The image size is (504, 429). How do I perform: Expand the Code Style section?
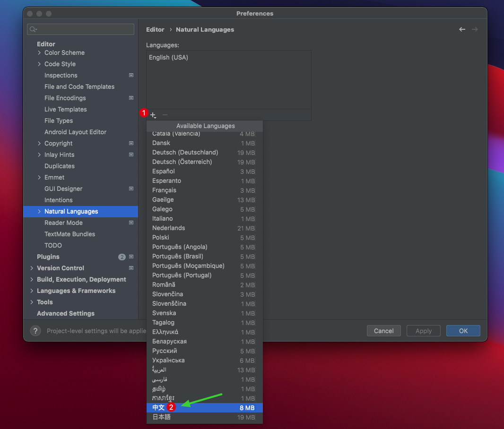click(x=39, y=64)
